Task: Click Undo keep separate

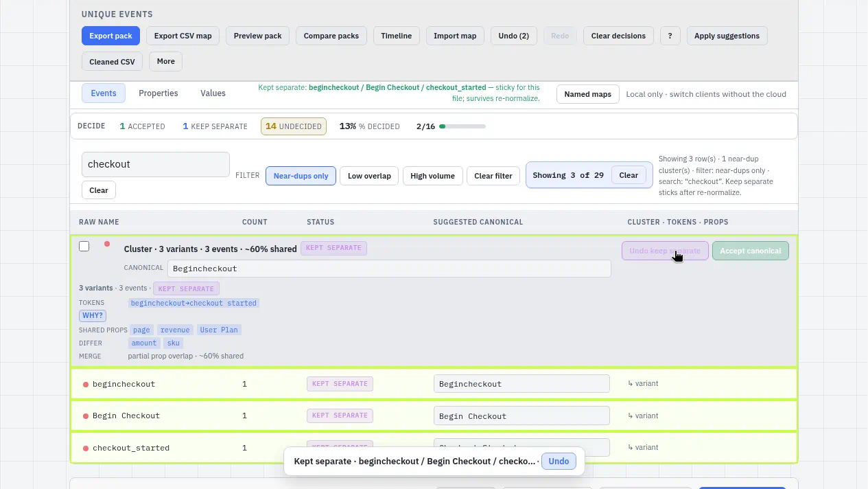Action: pyautogui.click(x=665, y=251)
